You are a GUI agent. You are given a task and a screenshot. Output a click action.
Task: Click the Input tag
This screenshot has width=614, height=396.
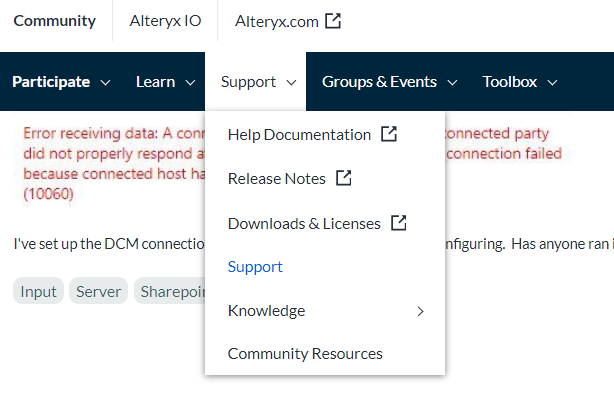(38, 291)
